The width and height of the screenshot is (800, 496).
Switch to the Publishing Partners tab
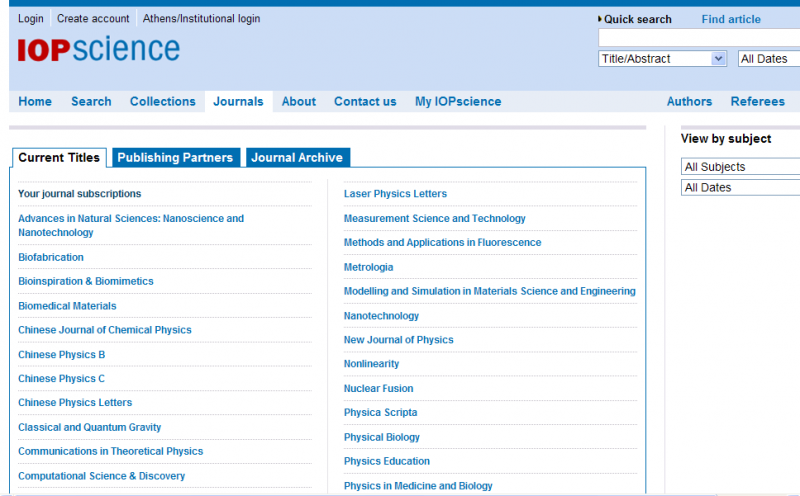176,158
